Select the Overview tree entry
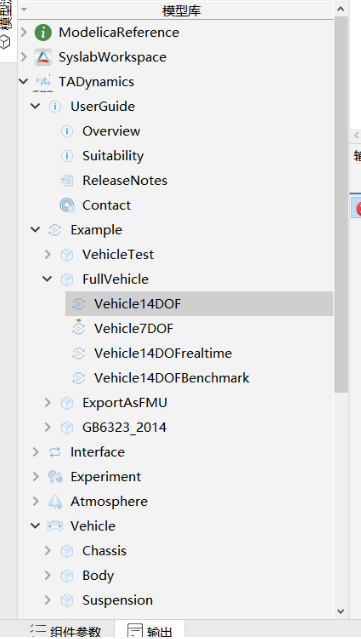 pyautogui.click(x=111, y=131)
